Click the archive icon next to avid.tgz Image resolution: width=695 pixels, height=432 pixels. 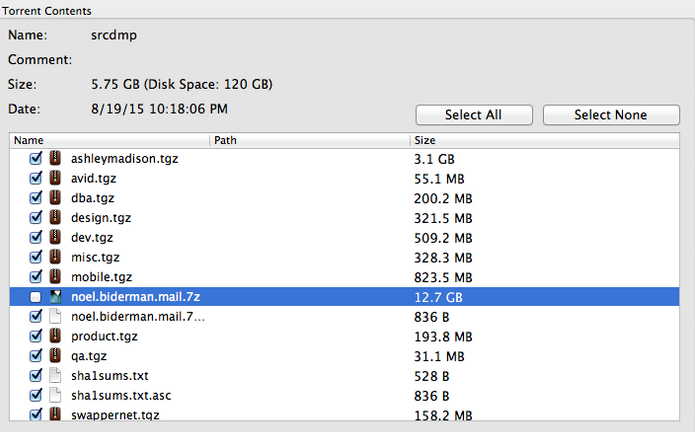55,178
